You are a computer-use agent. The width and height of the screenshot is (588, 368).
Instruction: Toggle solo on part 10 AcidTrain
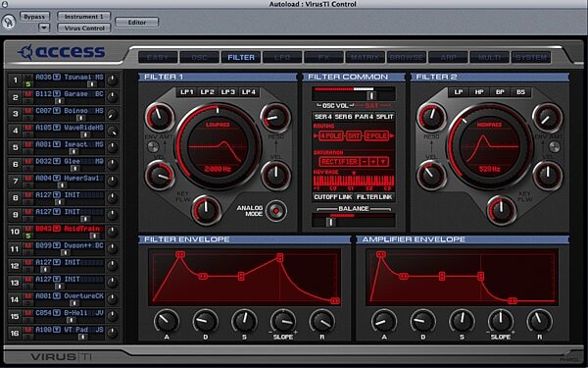coord(27,236)
